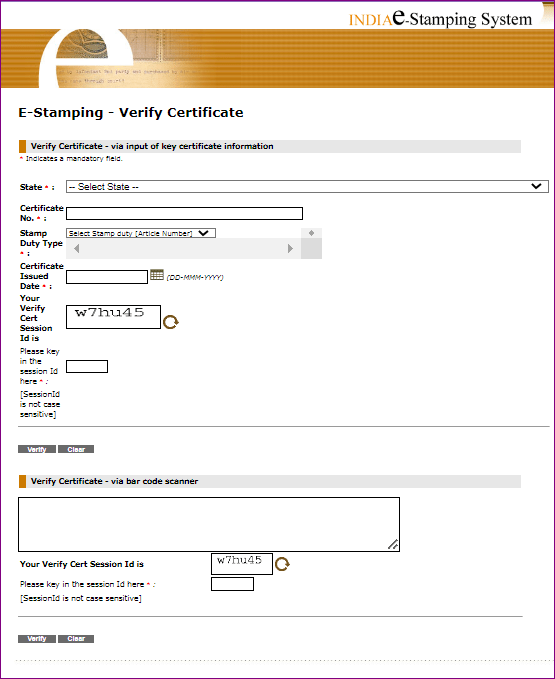
Task: Click the right arrow of horizontal scrollbar
Action: (290, 249)
